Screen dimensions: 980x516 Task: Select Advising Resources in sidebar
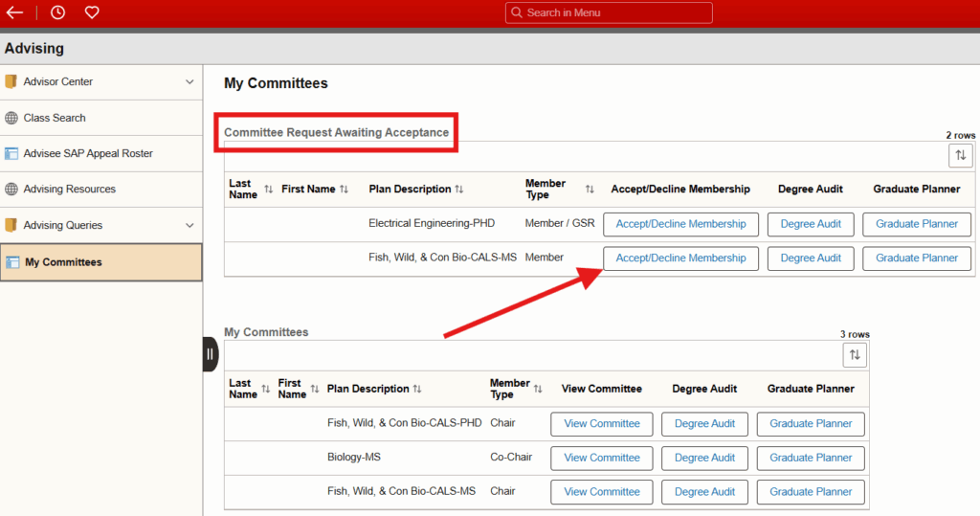click(x=69, y=189)
